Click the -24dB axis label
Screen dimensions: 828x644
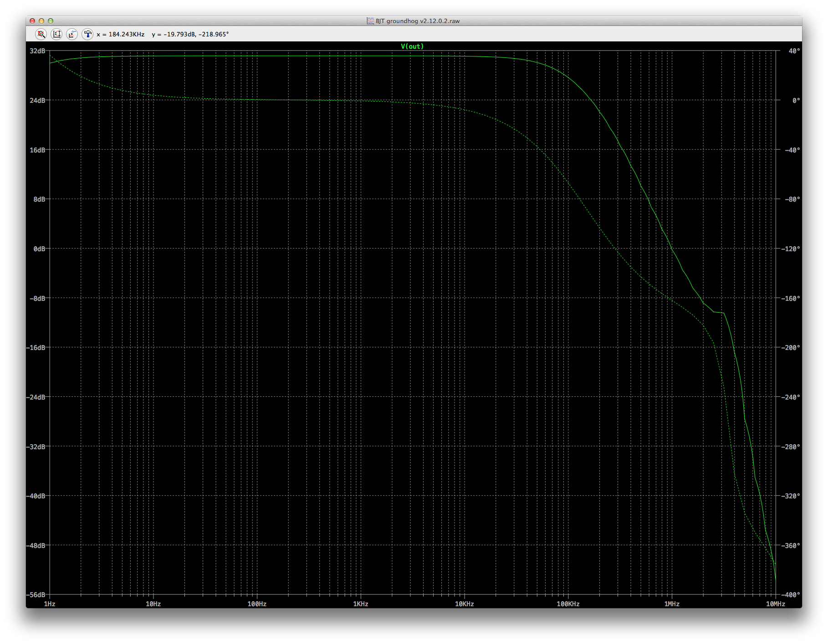[36, 397]
